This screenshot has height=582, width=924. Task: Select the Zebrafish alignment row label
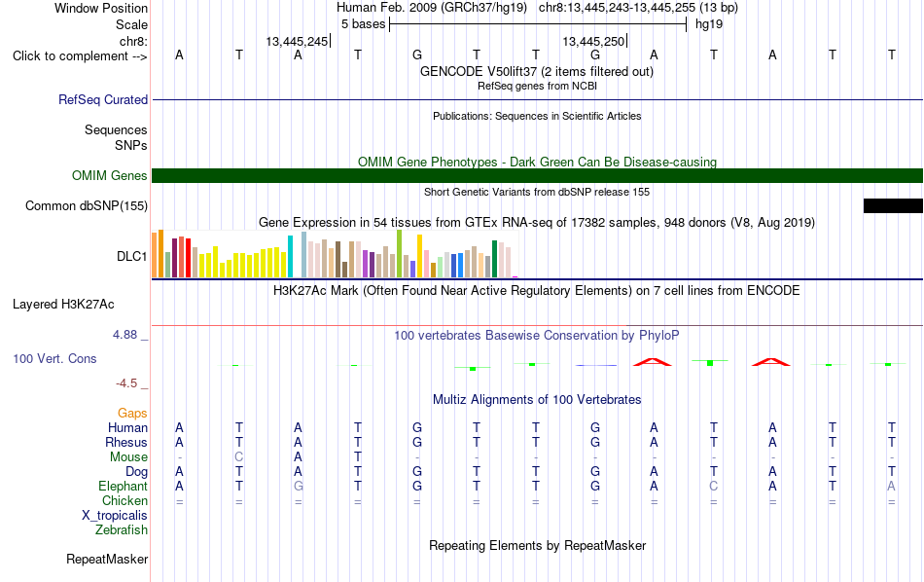point(122,529)
